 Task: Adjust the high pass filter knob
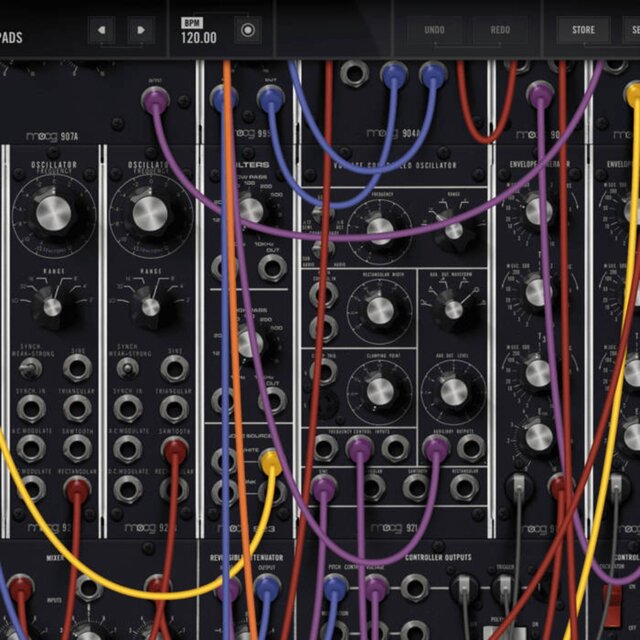click(250, 344)
